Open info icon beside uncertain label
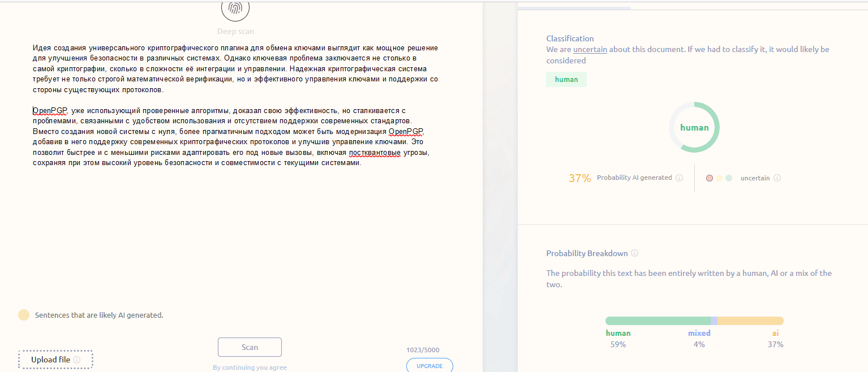The image size is (868, 372). [x=777, y=178]
